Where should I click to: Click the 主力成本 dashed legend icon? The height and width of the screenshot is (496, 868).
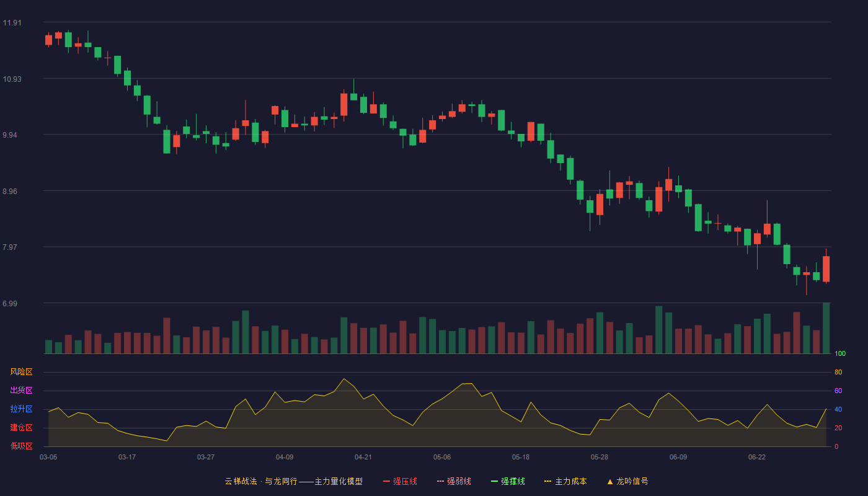point(548,481)
